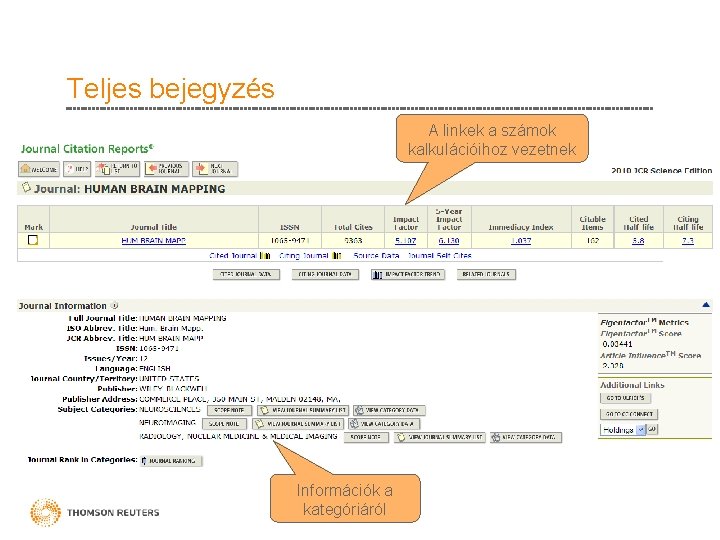Collapse the Journal Information section triangle
This screenshot has height=540, width=720.
706,304
